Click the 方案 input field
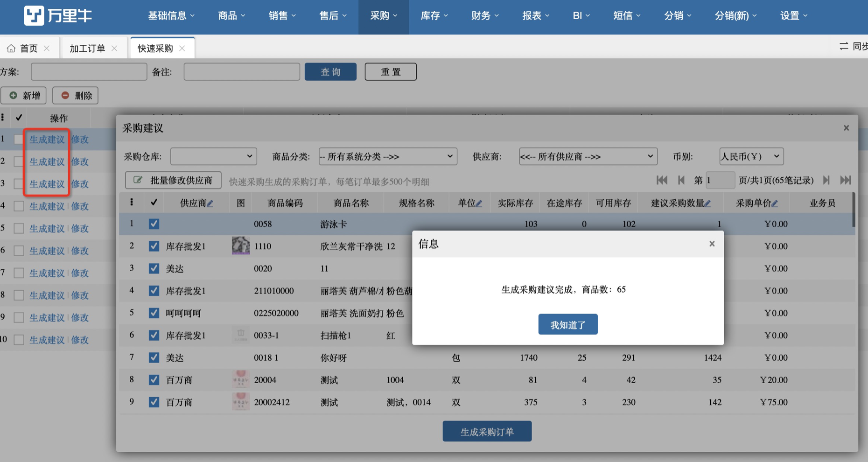Screen dimensions: 868x462 click(x=89, y=72)
